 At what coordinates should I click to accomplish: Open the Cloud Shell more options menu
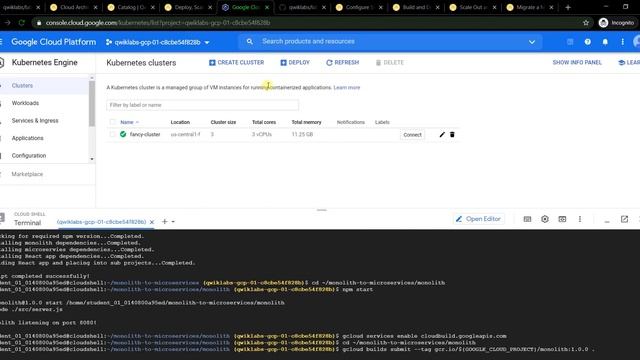point(580,219)
